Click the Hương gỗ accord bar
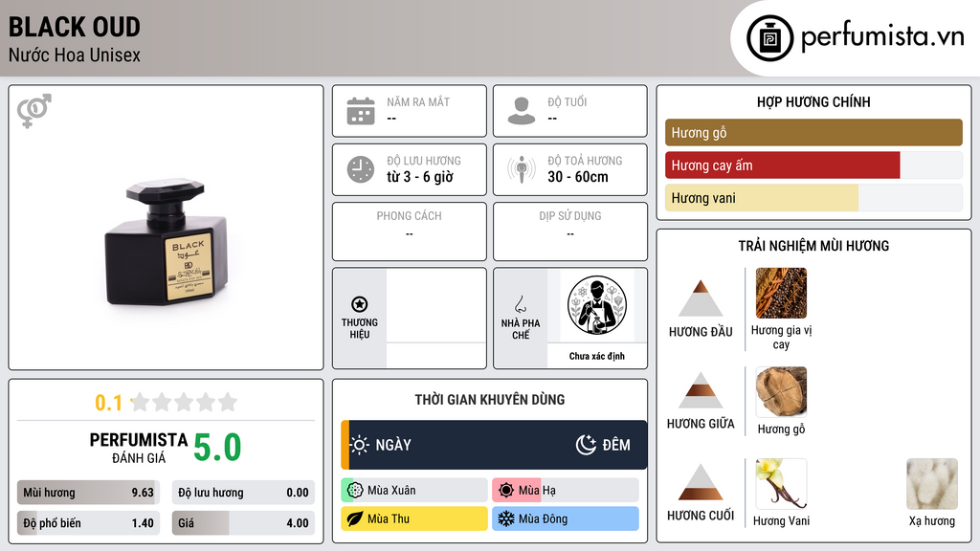 (813, 132)
